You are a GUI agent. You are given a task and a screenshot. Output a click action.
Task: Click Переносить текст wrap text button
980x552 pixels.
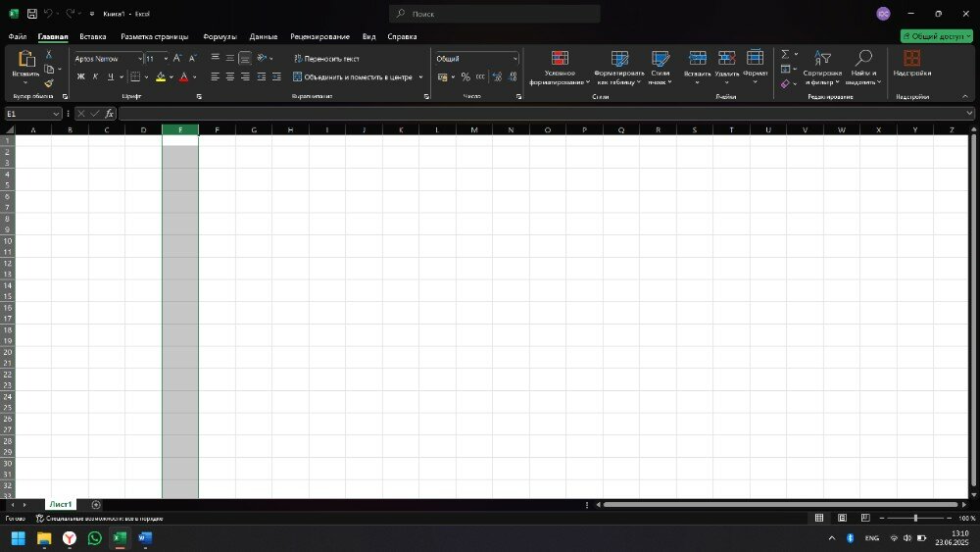coord(326,59)
